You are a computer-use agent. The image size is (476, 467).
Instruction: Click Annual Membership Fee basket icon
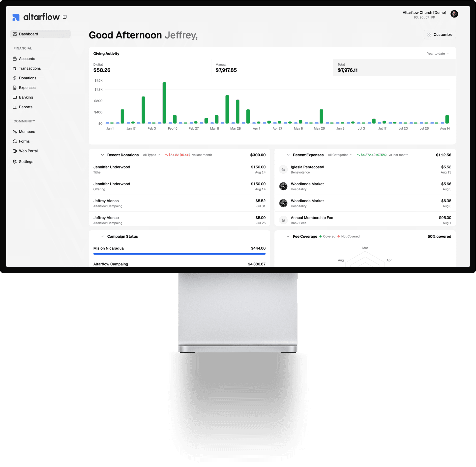click(x=283, y=220)
